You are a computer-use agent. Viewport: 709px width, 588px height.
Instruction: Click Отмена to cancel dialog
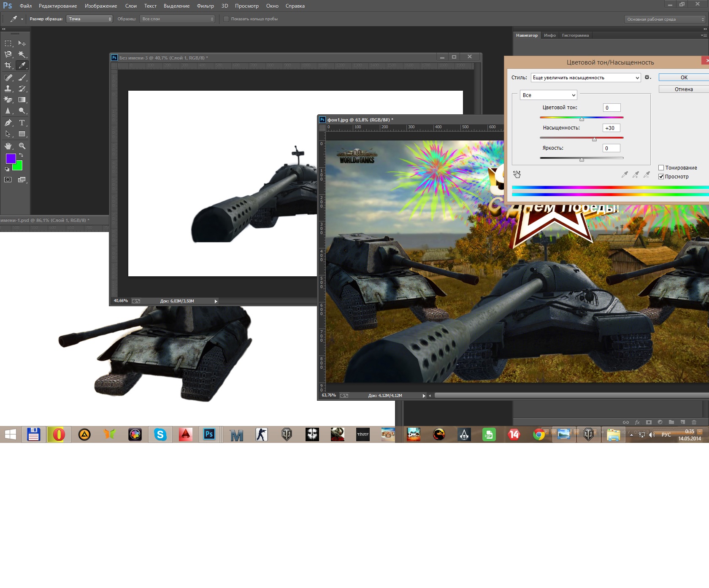pyautogui.click(x=684, y=89)
